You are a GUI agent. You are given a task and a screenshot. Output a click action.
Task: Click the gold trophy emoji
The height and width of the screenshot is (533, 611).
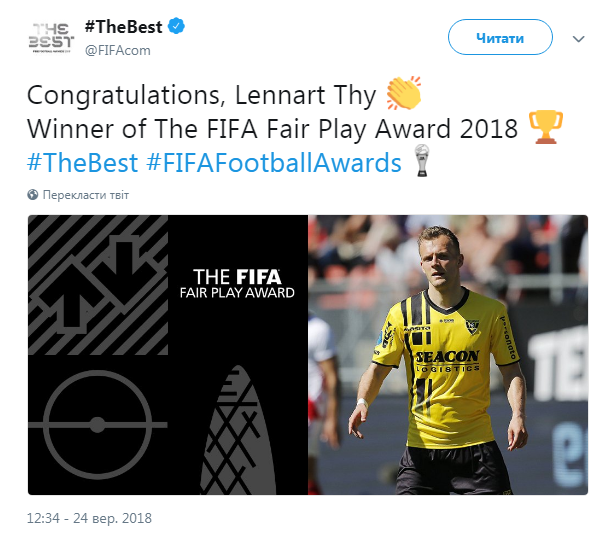(545, 128)
